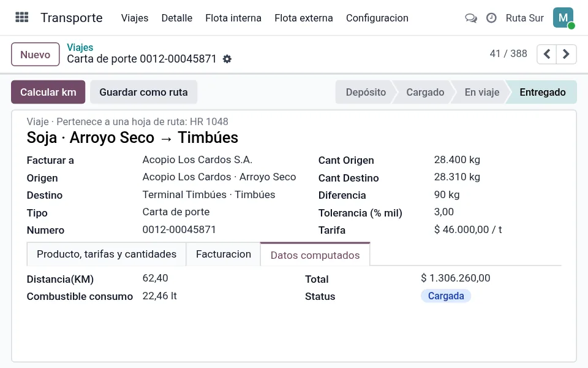Open the Detalle menu
The image size is (588, 368).
176,18
